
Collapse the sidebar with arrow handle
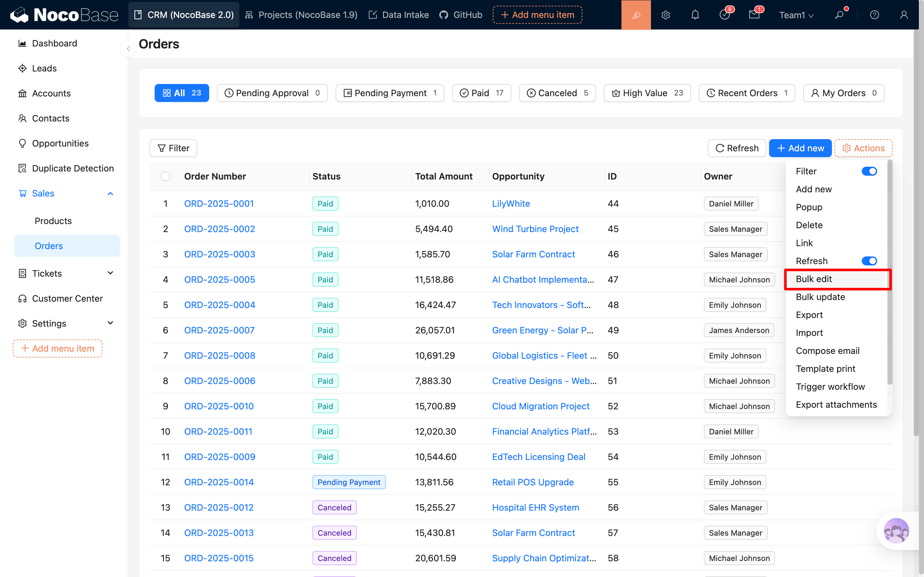pos(128,49)
